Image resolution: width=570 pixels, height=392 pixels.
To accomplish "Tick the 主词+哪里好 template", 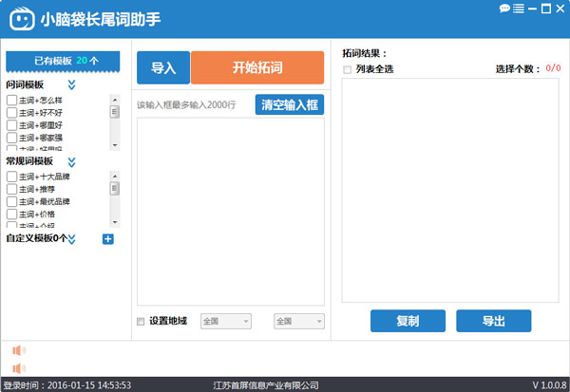I will [x=11, y=125].
